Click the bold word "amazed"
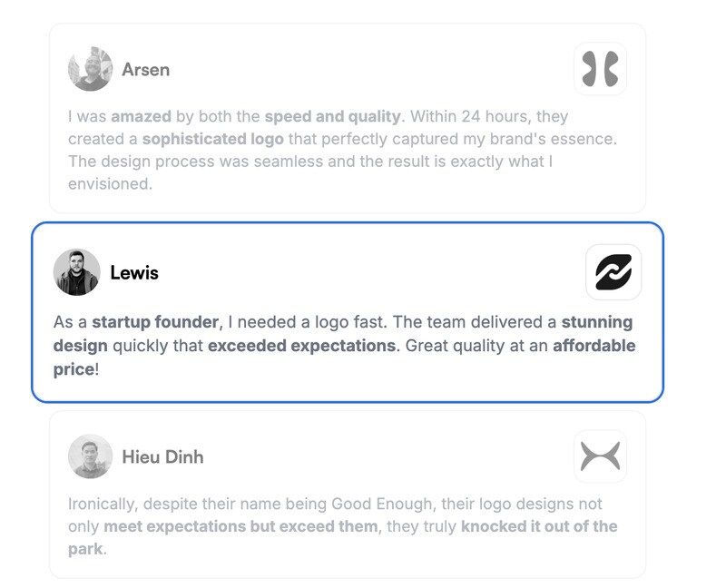This screenshot has width=726, height=588. 138,116
